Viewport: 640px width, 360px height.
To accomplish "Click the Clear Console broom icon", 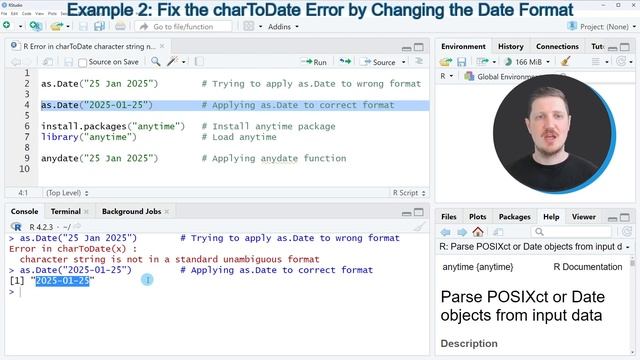I will pyautogui.click(x=420, y=227).
